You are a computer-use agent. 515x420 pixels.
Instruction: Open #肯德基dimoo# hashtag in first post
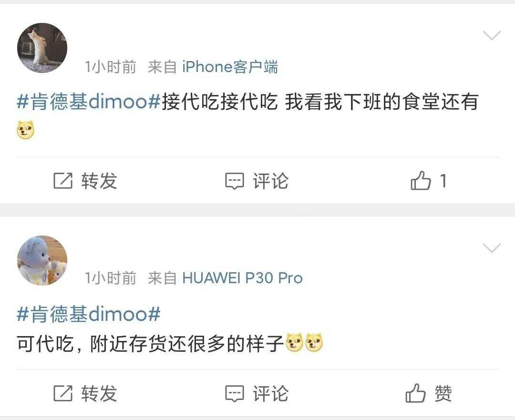[88, 102]
